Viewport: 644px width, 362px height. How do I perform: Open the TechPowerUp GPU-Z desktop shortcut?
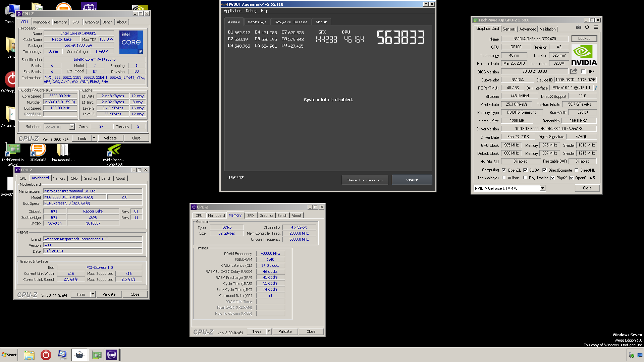(x=12, y=153)
